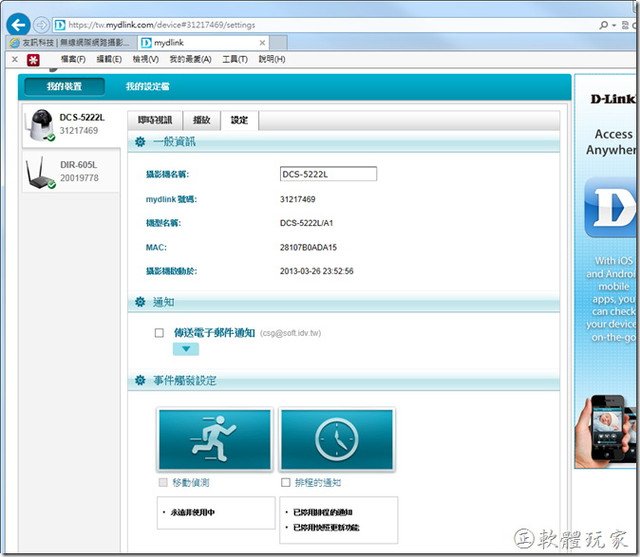Click the MAC address 28107B0ADA15 value
Image resolution: width=640 pixels, height=557 pixels.
308,247
